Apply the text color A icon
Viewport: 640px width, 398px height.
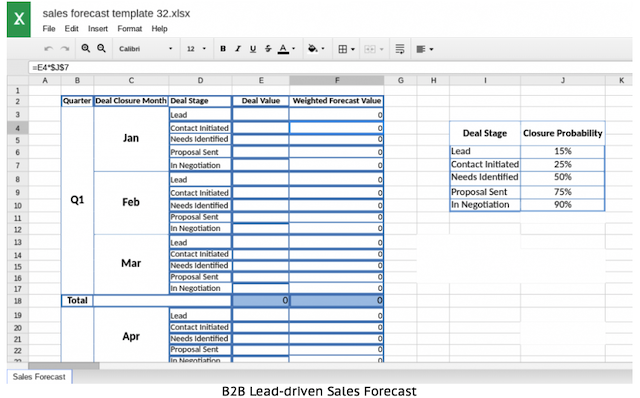[x=283, y=49]
